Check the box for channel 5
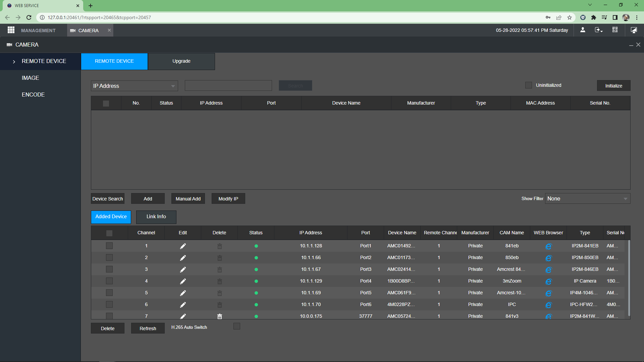The image size is (644, 362). 109,293
